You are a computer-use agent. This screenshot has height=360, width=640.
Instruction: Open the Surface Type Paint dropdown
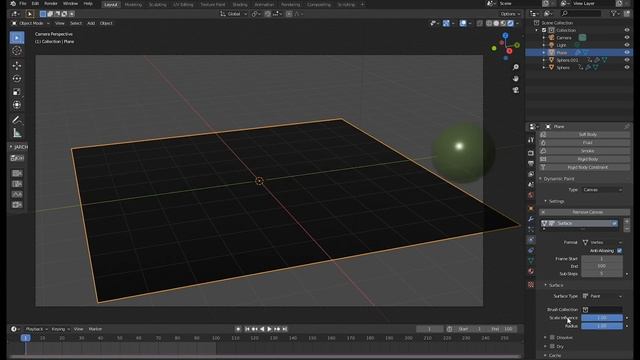(602, 296)
